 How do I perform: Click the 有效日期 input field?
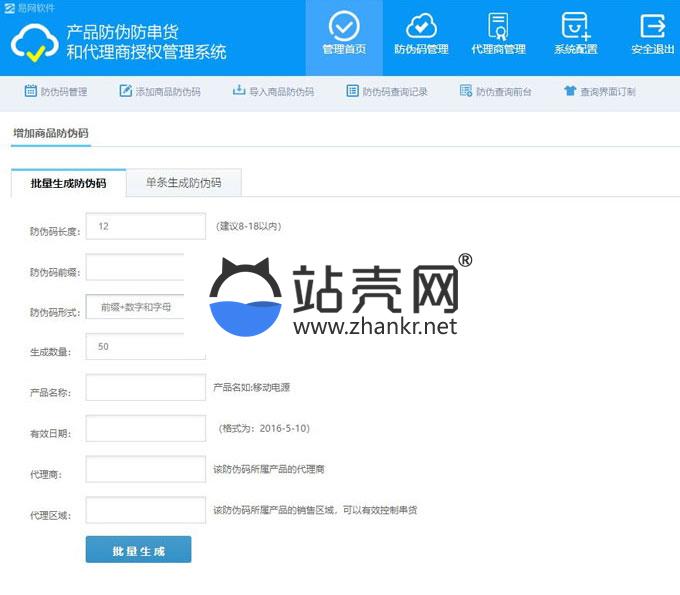(x=145, y=428)
